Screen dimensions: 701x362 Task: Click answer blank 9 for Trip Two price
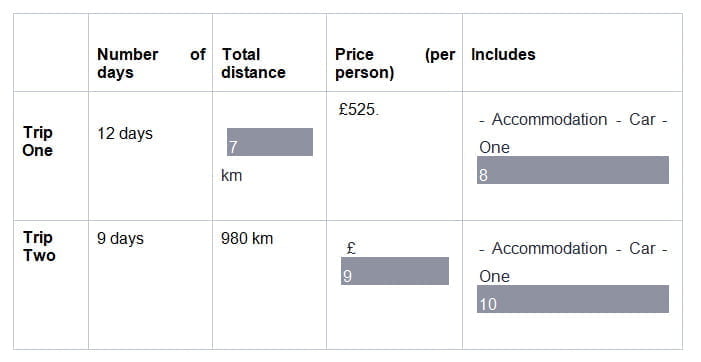(x=395, y=271)
